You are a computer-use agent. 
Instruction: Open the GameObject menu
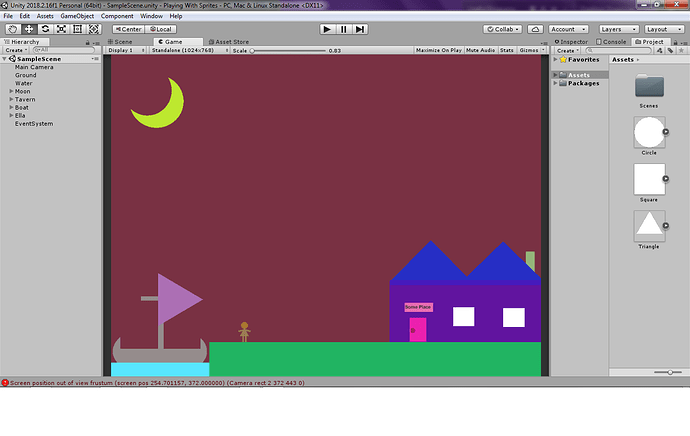coord(77,16)
